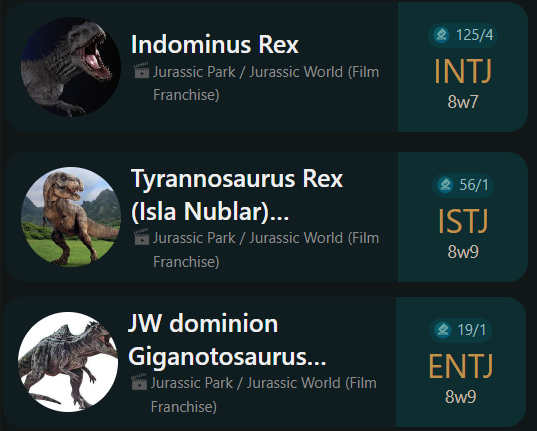Open the Tyrannosaurus Rex profile picture
Image resolution: width=537 pixels, height=431 pixels.
click(x=71, y=217)
